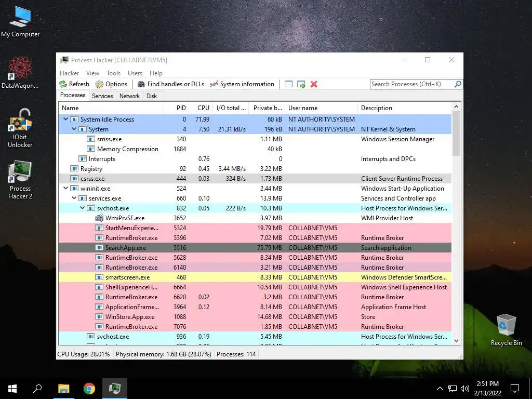Screen dimensions: 532x399
Task: Sort by I/O total column header
Action: (x=230, y=108)
